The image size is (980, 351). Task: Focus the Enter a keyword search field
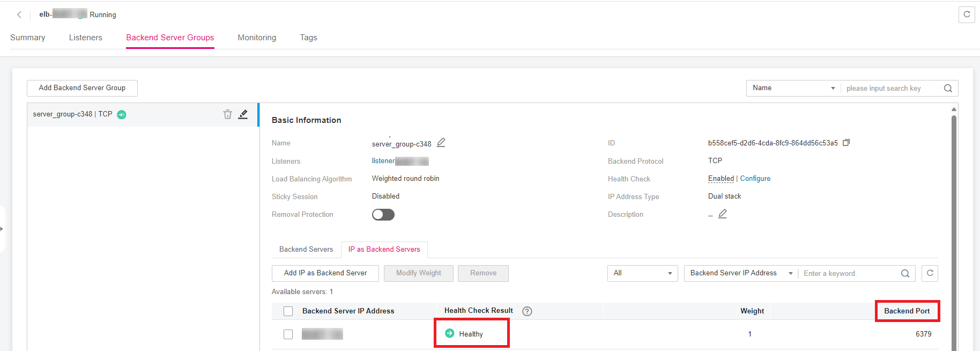(850, 273)
